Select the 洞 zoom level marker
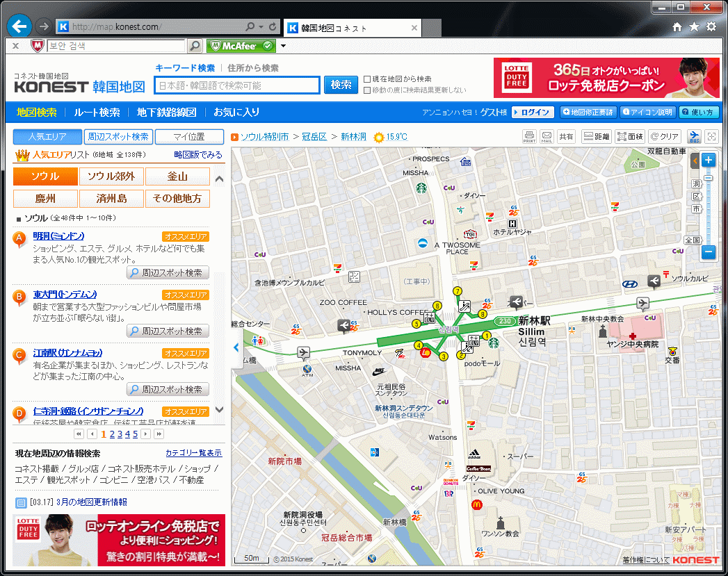 [x=696, y=184]
